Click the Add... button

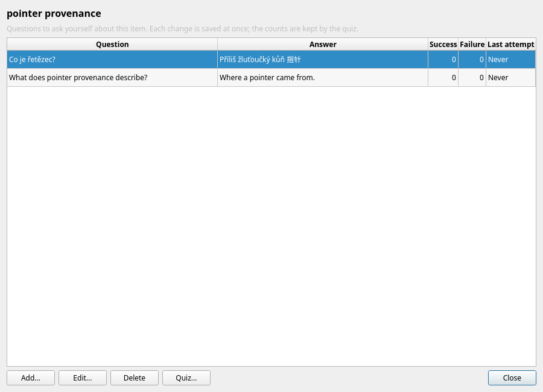(31, 378)
